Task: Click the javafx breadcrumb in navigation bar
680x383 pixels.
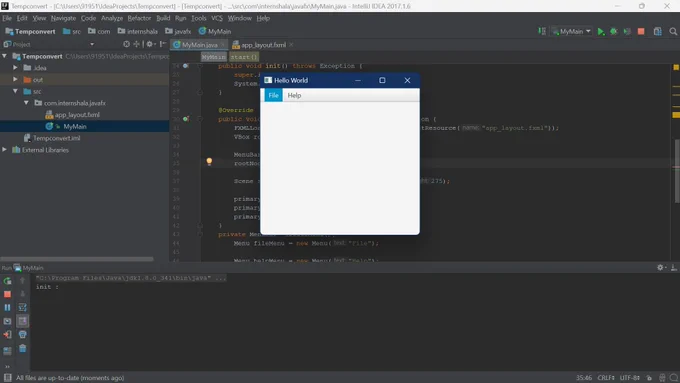Action: tap(178, 31)
